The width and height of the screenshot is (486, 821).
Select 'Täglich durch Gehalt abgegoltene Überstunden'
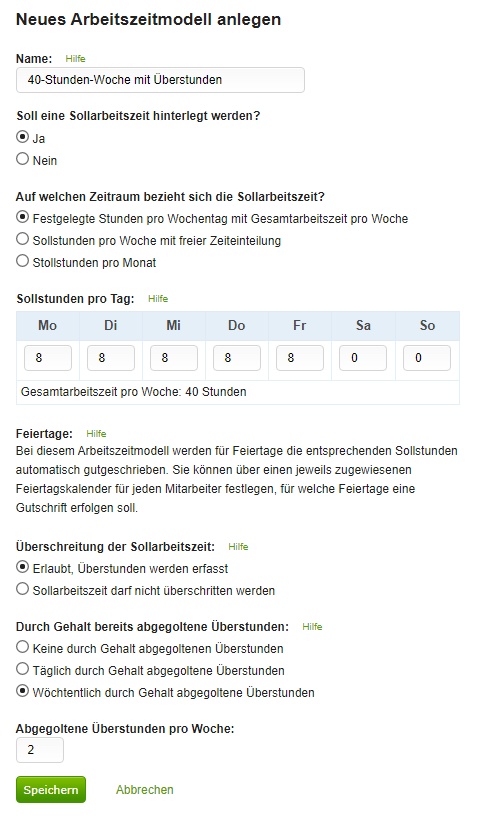point(23,669)
